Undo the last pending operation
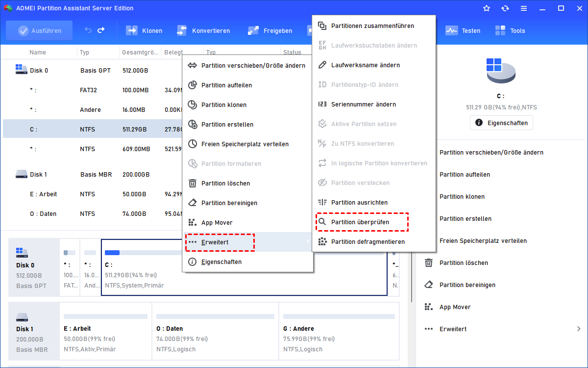Screen dimensions: 588x368 (88, 30)
